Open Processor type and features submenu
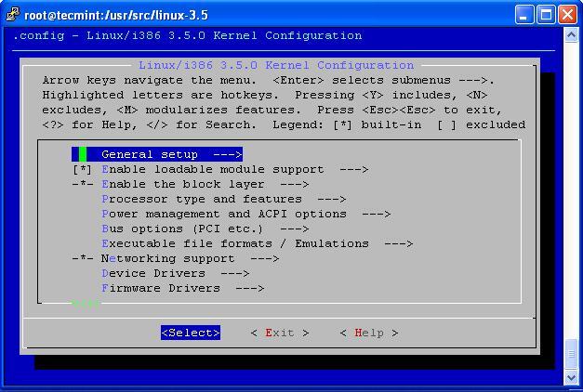Screen dimensions: 583x392 224,199
